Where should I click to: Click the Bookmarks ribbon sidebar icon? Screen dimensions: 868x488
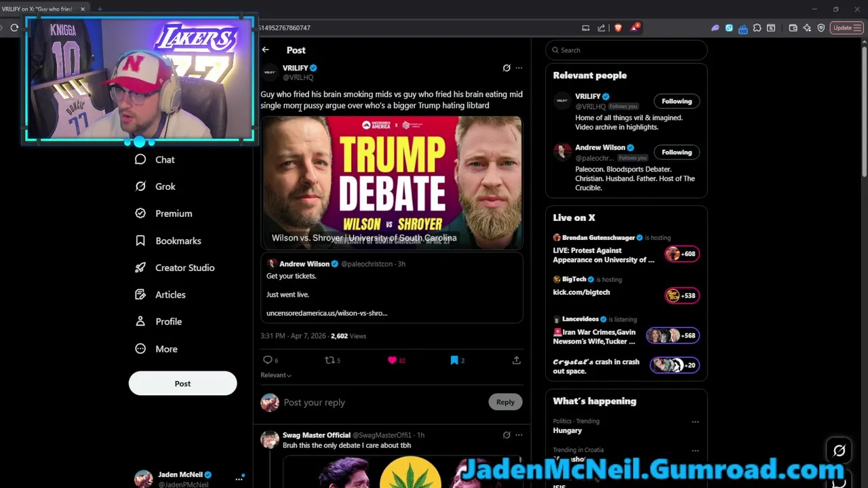[140, 241]
